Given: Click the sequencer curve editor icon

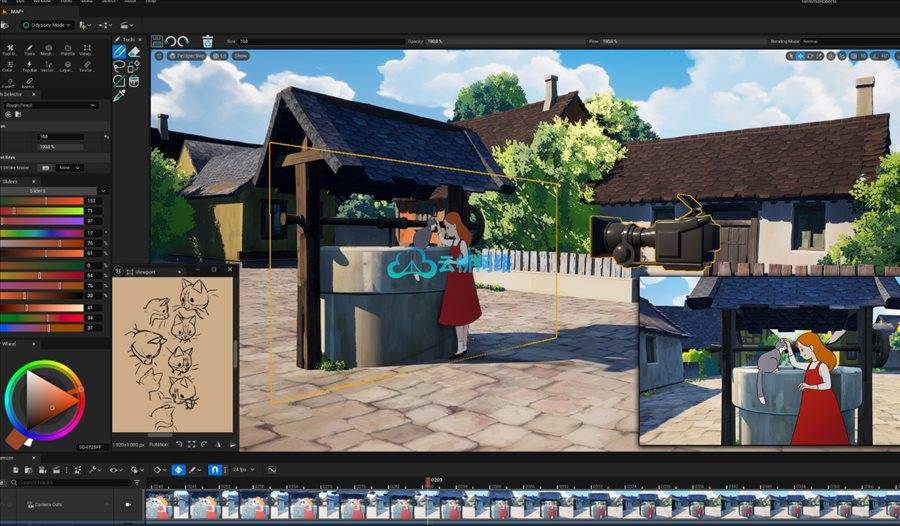Looking at the screenshot, I should point(271,470).
